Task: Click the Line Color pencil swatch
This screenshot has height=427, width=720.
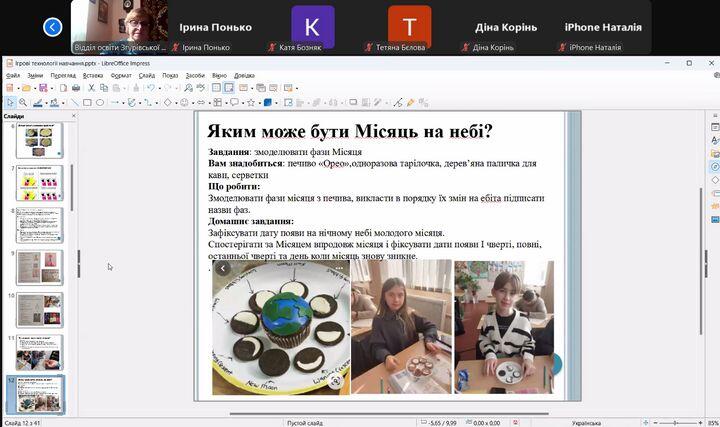Action: tap(38, 102)
